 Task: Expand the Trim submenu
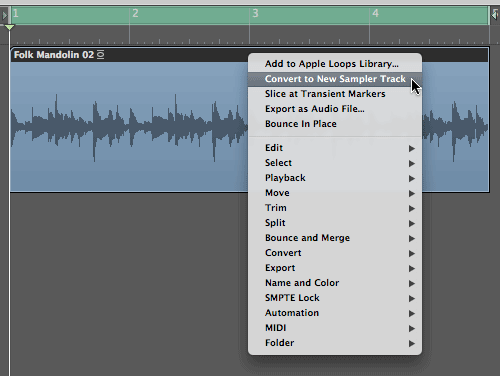(x=335, y=208)
